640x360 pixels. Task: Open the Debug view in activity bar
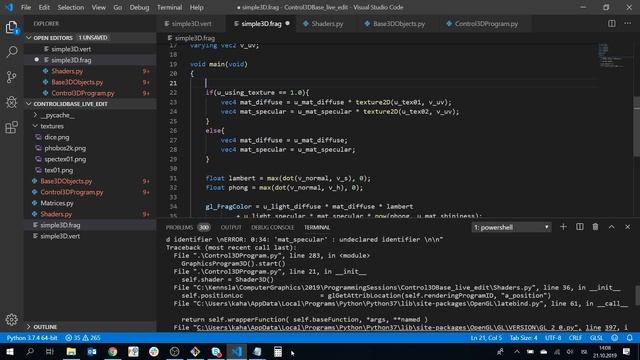point(11,102)
